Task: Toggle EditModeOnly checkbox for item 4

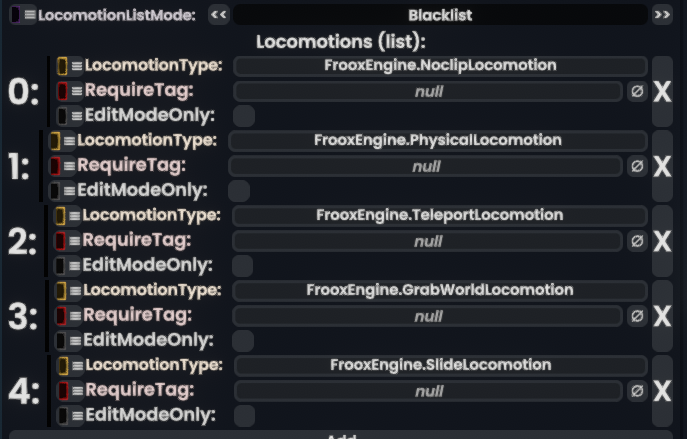Action: 244,415
